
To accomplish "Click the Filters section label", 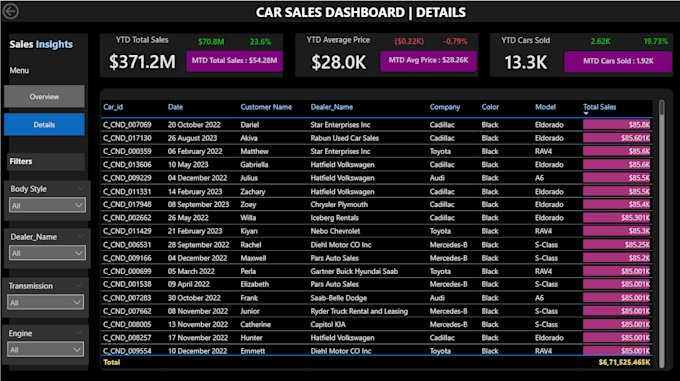I will click(x=21, y=161).
